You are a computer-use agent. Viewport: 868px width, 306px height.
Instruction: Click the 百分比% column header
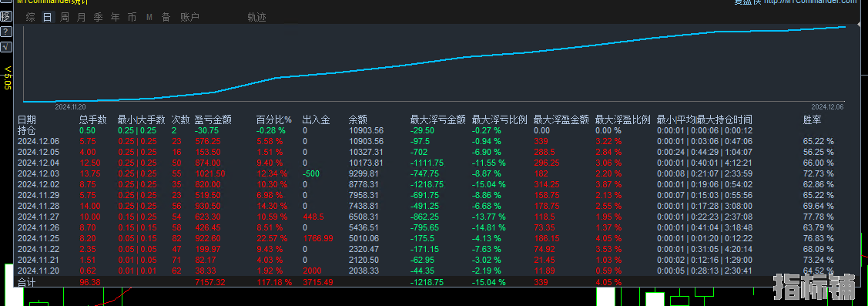click(x=274, y=119)
